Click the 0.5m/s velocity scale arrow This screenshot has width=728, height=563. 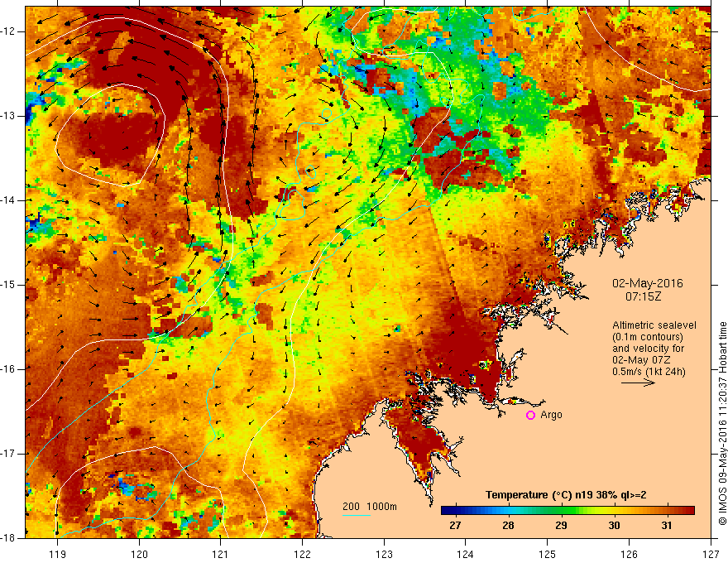coord(638,383)
